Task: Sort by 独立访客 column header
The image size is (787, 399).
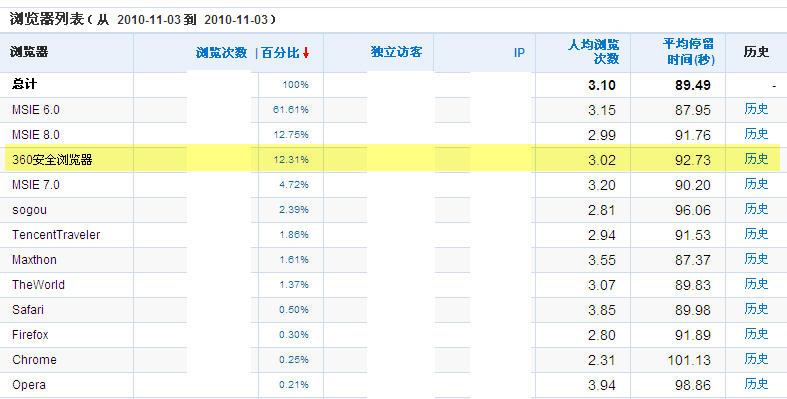Action: tap(396, 52)
